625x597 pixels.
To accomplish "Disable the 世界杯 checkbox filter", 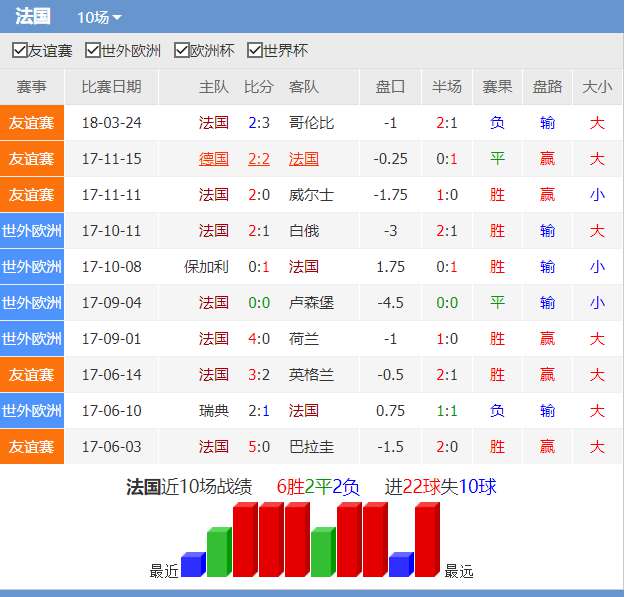I will (x=255, y=51).
